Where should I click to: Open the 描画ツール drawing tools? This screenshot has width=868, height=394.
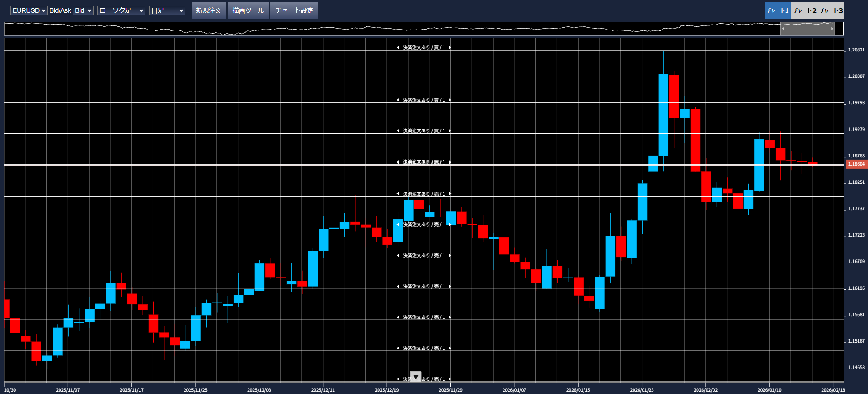(x=248, y=10)
